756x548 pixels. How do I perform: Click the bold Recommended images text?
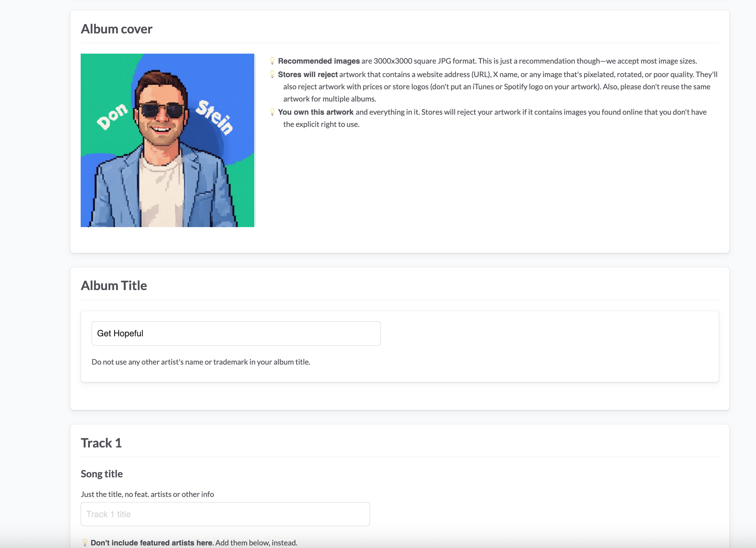pyautogui.click(x=319, y=61)
